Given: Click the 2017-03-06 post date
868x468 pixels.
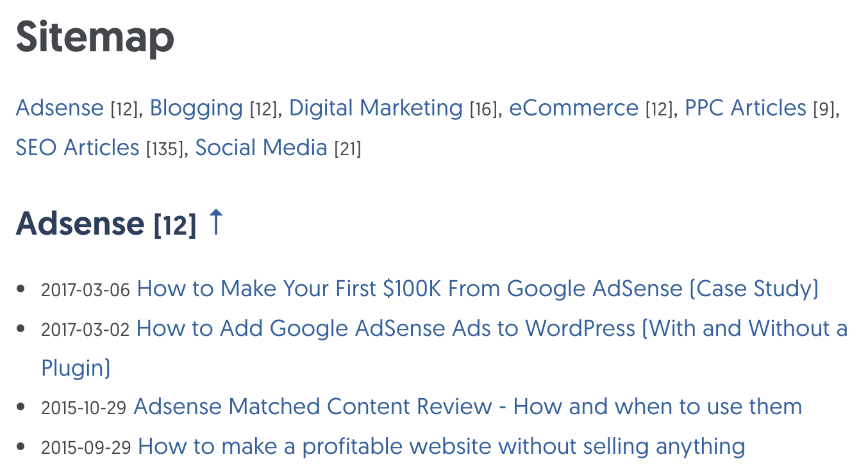Looking at the screenshot, I should tap(86, 290).
